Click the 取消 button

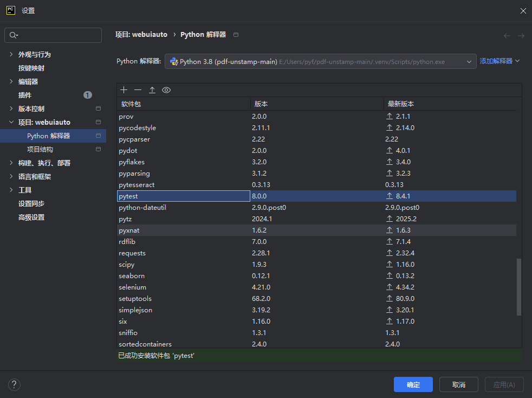tap(459, 384)
